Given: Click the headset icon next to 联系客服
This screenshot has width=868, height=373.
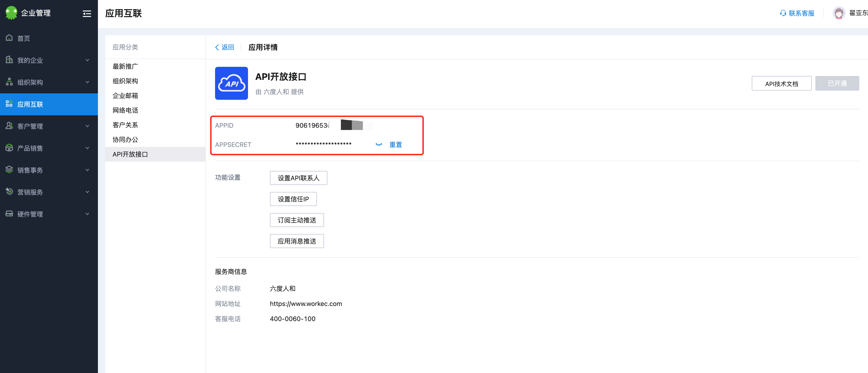Looking at the screenshot, I should click(x=783, y=13).
